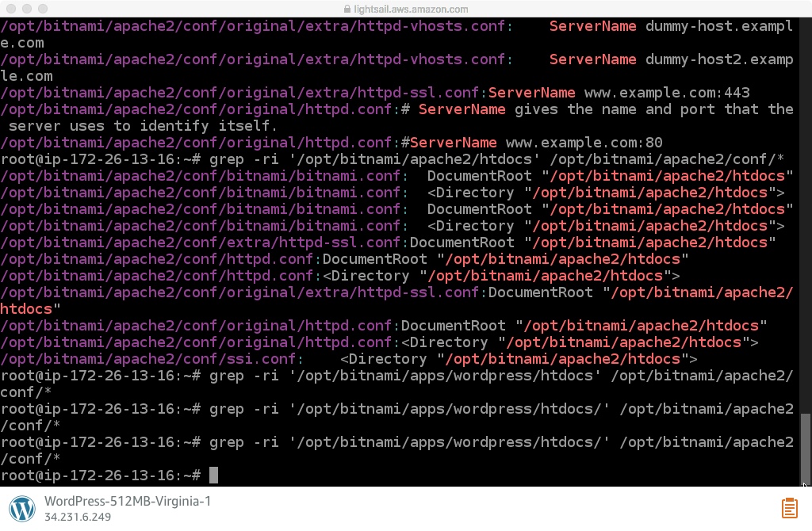Select the WordPress-512MB-Virginia-1 instance name
This screenshot has height=531, width=812.
pos(128,501)
